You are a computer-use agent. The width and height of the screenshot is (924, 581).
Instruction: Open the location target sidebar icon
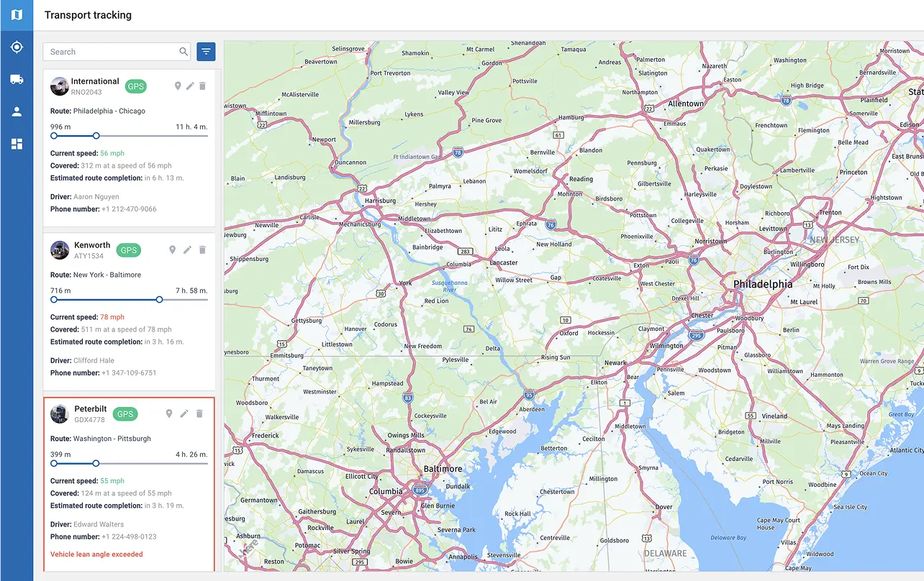click(x=17, y=47)
